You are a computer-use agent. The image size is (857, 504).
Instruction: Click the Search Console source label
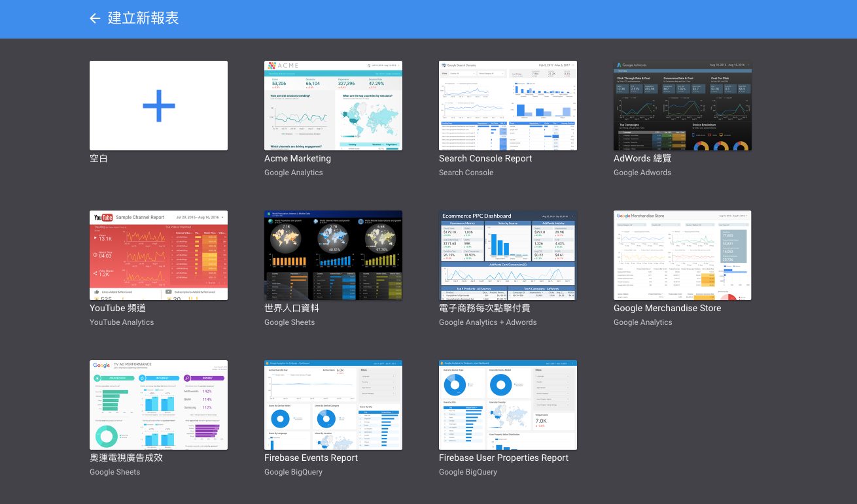(x=466, y=173)
